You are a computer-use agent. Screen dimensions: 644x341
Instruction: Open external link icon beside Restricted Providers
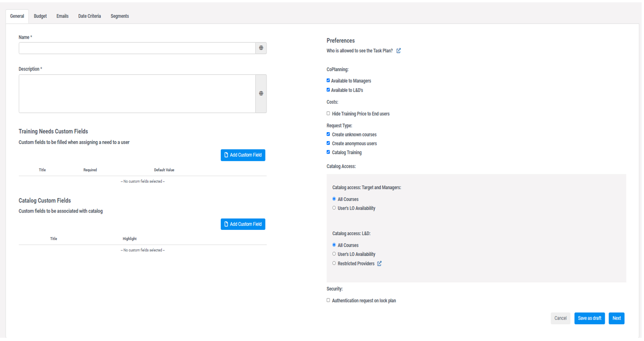379,264
